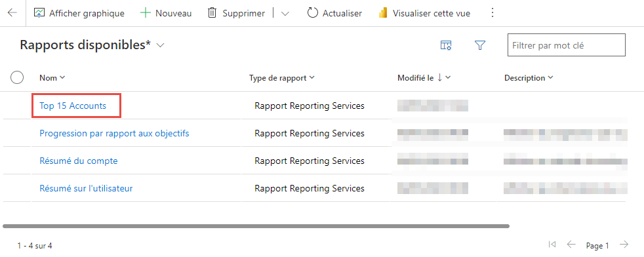
Task: Click the 1 - 4 sur 4 record count
Action: point(35,246)
